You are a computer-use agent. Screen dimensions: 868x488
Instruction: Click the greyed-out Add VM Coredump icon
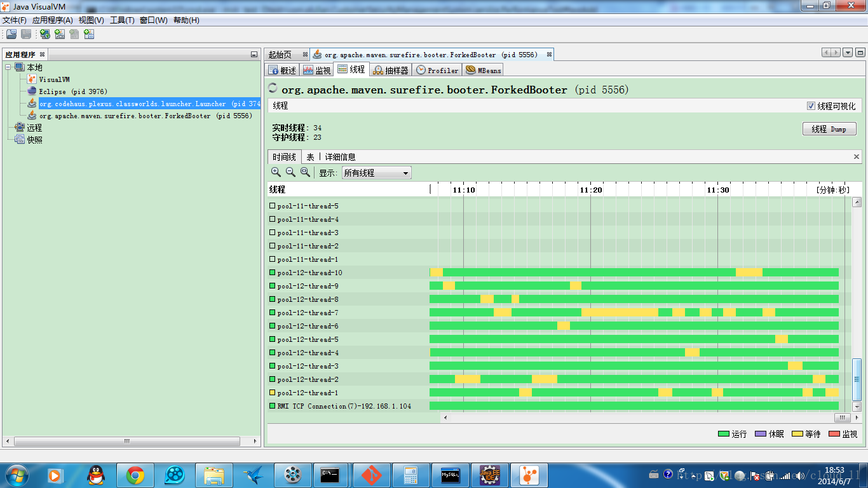coord(74,34)
